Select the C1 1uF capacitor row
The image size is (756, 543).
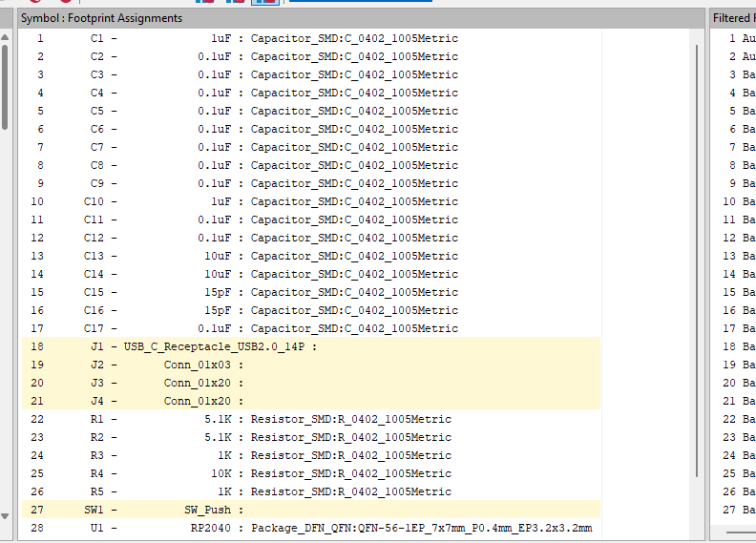286,39
